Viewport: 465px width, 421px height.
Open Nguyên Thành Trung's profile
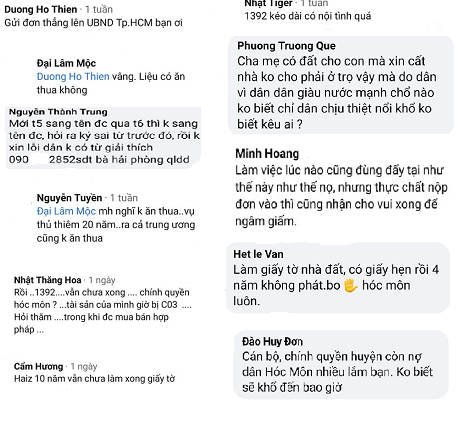(58, 112)
